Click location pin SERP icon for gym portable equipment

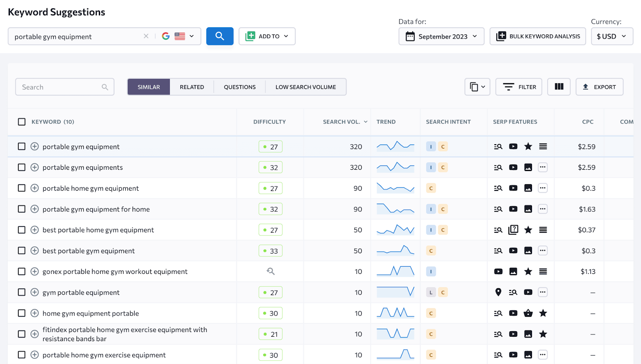click(498, 292)
